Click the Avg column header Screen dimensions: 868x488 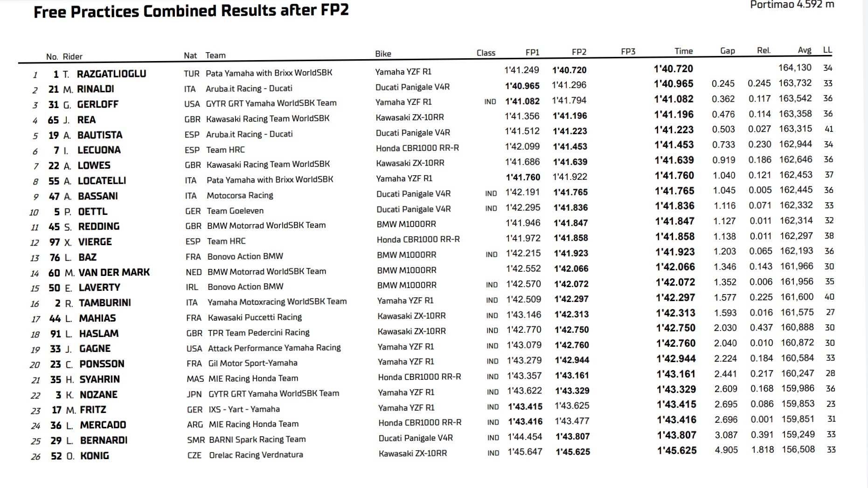tap(805, 50)
